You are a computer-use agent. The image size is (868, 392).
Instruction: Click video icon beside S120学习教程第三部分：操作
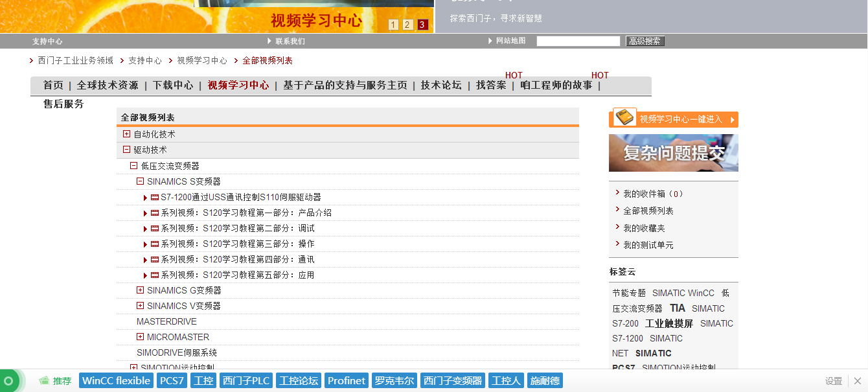coord(155,244)
